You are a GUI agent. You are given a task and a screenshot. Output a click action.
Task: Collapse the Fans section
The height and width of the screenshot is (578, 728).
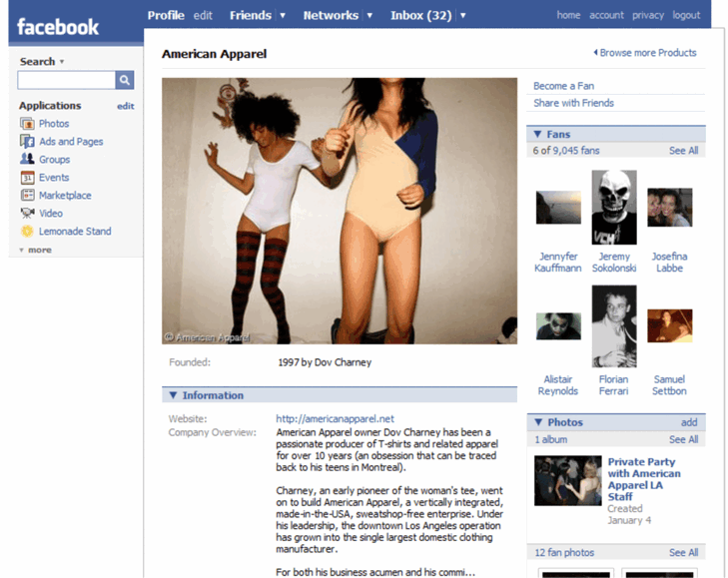(x=537, y=134)
